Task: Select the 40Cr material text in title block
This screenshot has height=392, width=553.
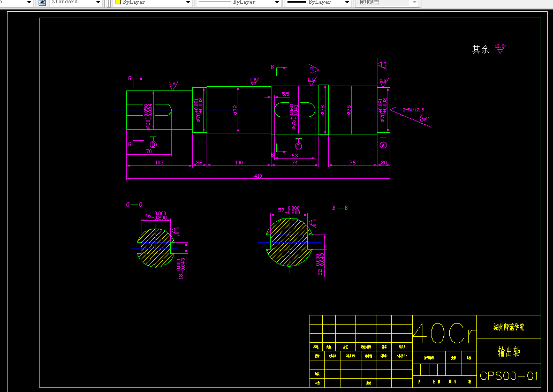Action: (x=444, y=334)
